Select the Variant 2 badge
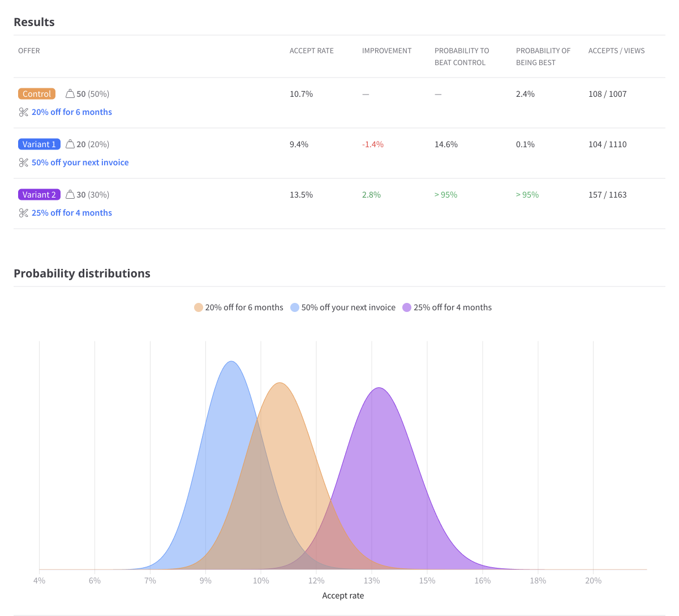The width and height of the screenshot is (679, 616). (39, 194)
